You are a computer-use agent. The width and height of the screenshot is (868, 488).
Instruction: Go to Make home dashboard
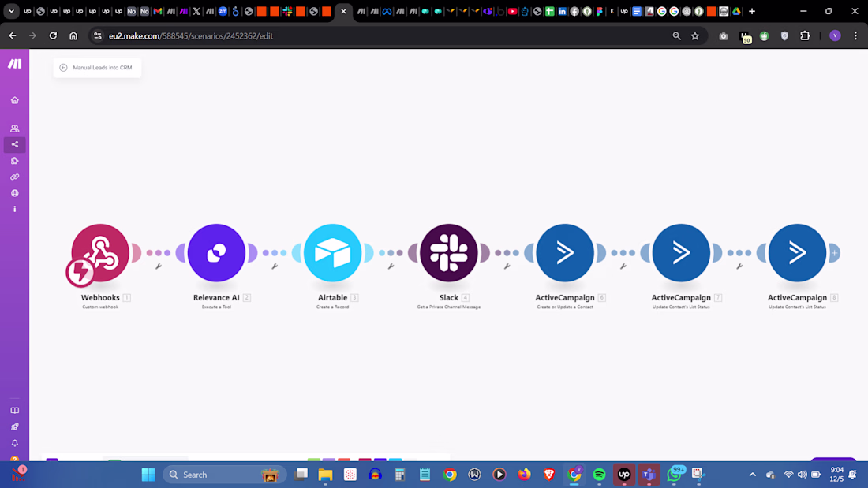pyautogui.click(x=14, y=100)
